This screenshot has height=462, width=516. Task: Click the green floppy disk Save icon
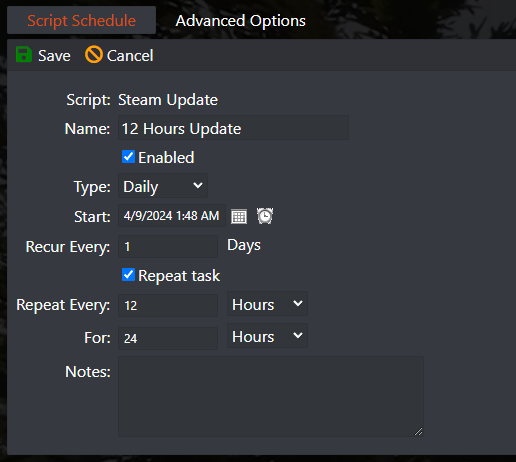coord(24,55)
